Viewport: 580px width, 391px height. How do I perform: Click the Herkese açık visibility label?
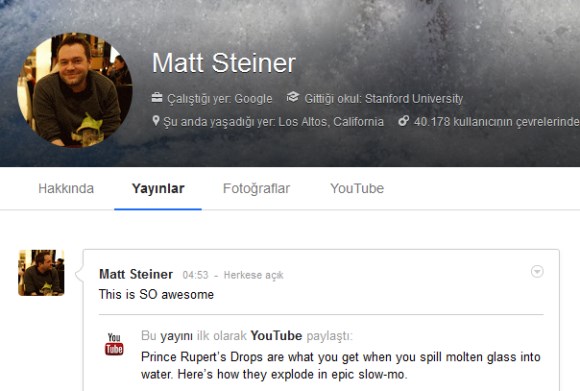tap(253, 275)
